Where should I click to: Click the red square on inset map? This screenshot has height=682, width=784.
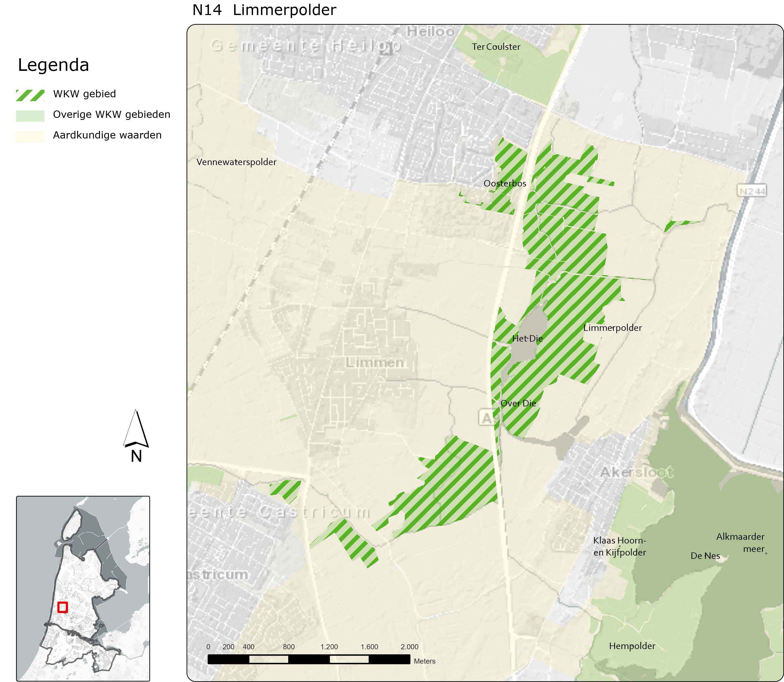(x=62, y=607)
